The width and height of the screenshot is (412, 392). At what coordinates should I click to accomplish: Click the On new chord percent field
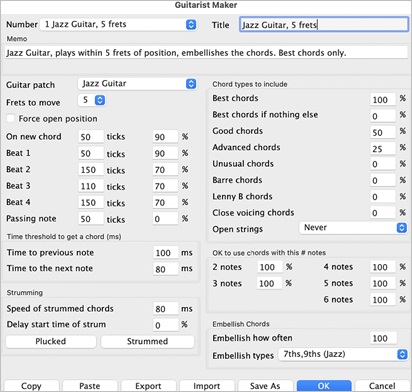click(165, 137)
